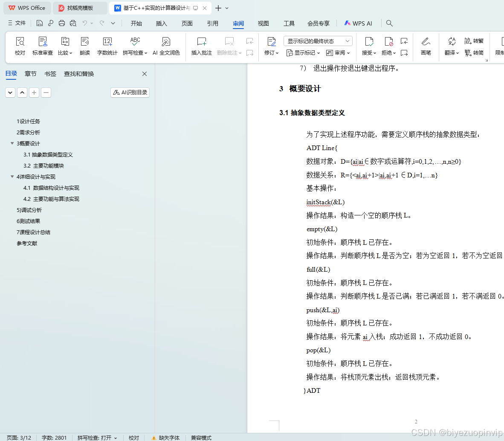The image size is (504, 441).
Task: Switch to 引用 ribbon tab
Action: tap(212, 23)
